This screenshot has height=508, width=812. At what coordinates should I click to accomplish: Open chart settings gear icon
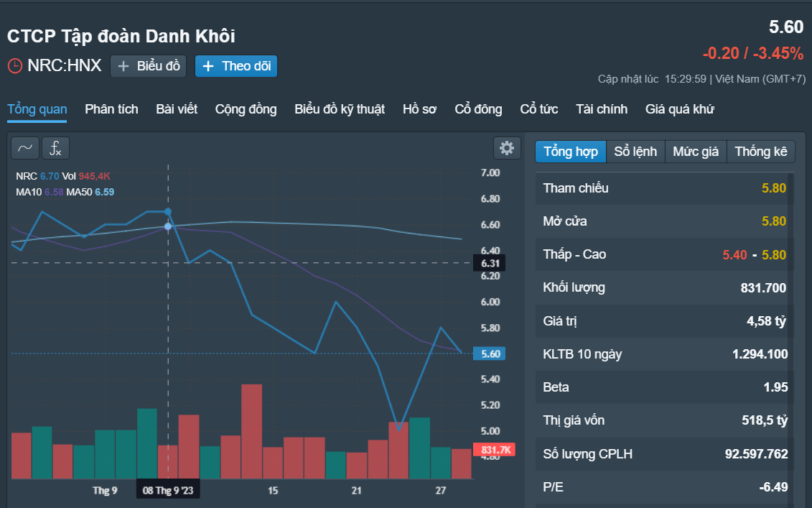[507, 148]
